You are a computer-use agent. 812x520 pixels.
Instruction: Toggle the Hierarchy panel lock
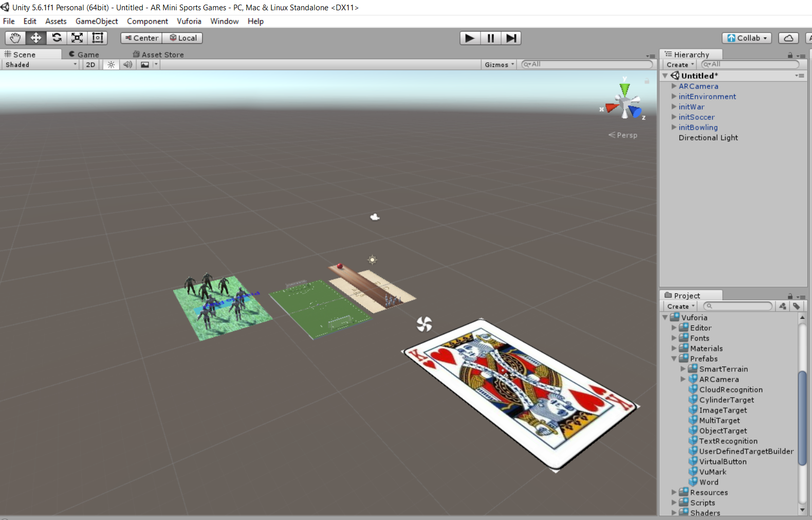tap(790, 55)
